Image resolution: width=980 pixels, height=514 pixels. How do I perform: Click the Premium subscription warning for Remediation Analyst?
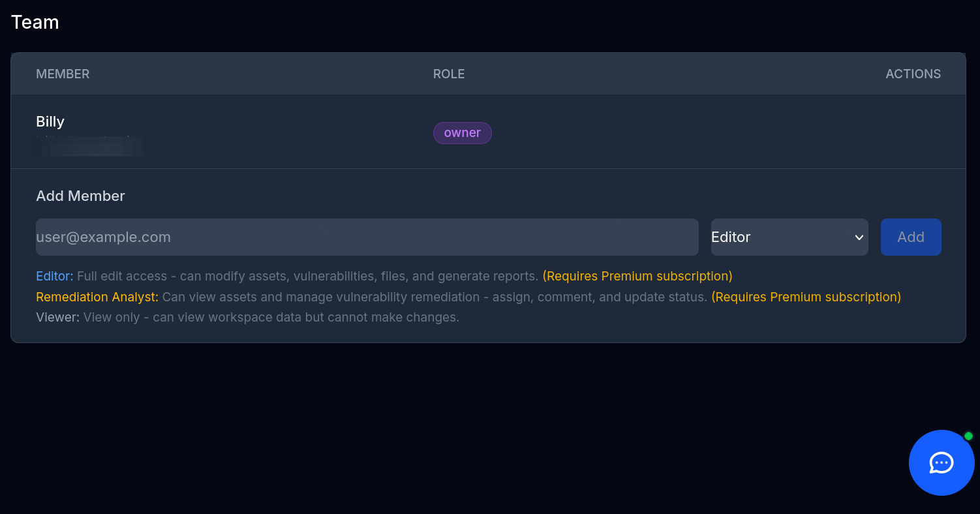point(806,297)
